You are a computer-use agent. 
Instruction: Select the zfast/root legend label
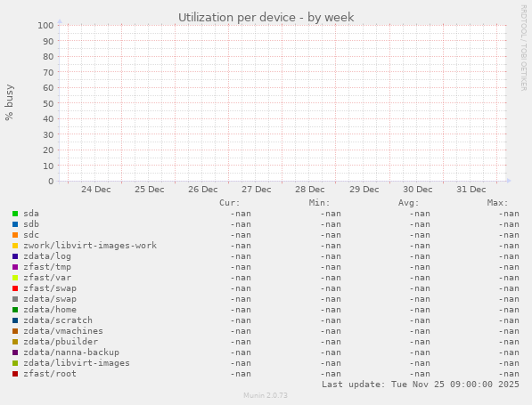(x=50, y=374)
